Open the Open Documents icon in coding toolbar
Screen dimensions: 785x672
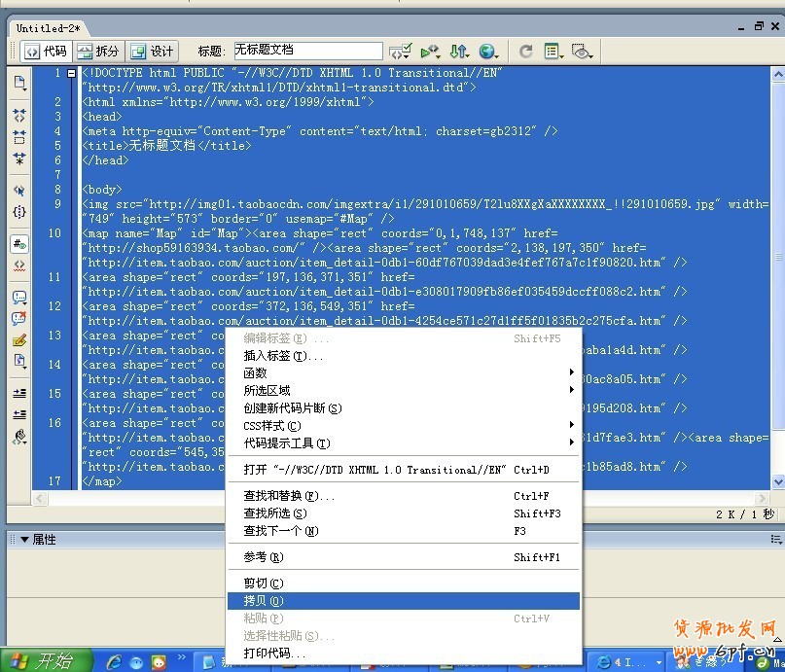pos(19,83)
